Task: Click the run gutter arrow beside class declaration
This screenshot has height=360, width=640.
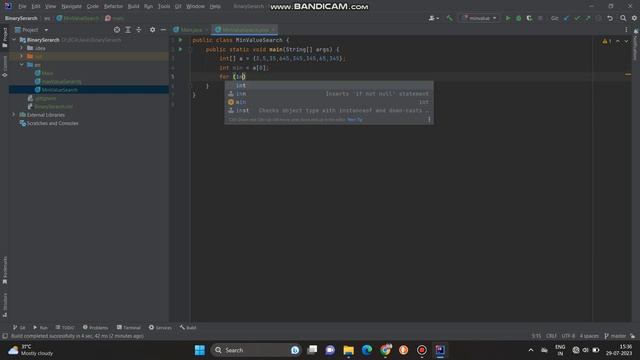Action: tap(180, 40)
